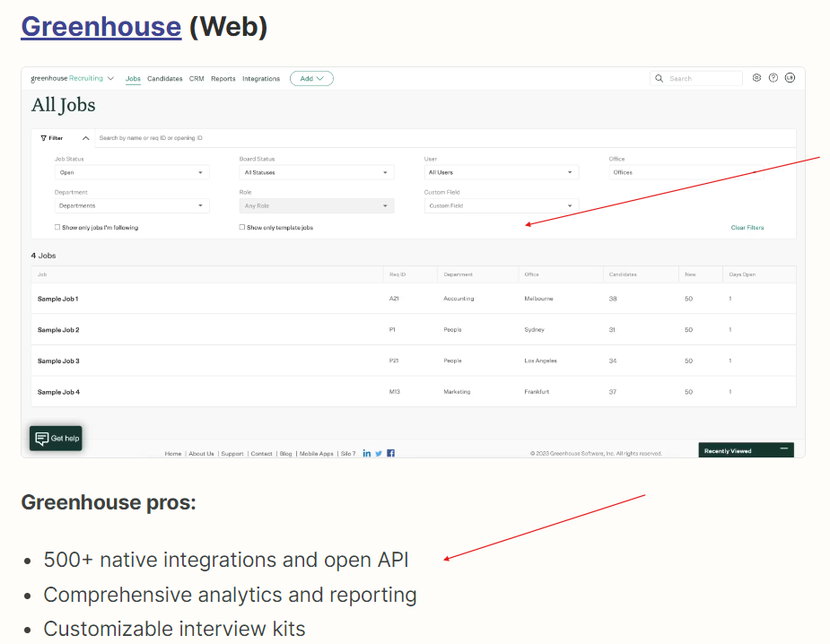Open the user profile avatar icon
Screen dimensions: 830x644
[x=790, y=78]
